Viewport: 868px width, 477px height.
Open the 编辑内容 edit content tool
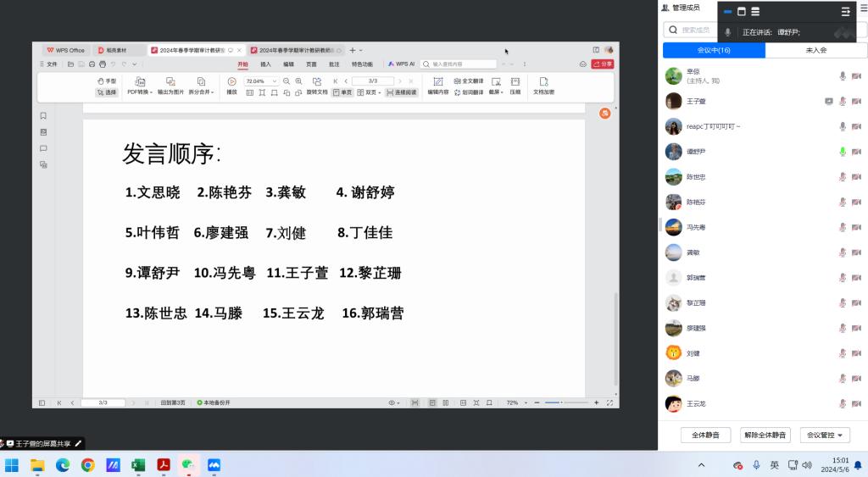(x=438, y=81)
